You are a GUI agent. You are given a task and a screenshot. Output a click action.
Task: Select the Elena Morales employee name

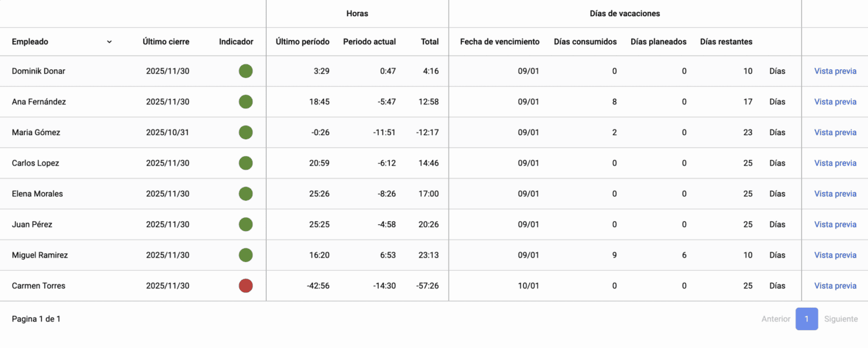coord(37,194)
